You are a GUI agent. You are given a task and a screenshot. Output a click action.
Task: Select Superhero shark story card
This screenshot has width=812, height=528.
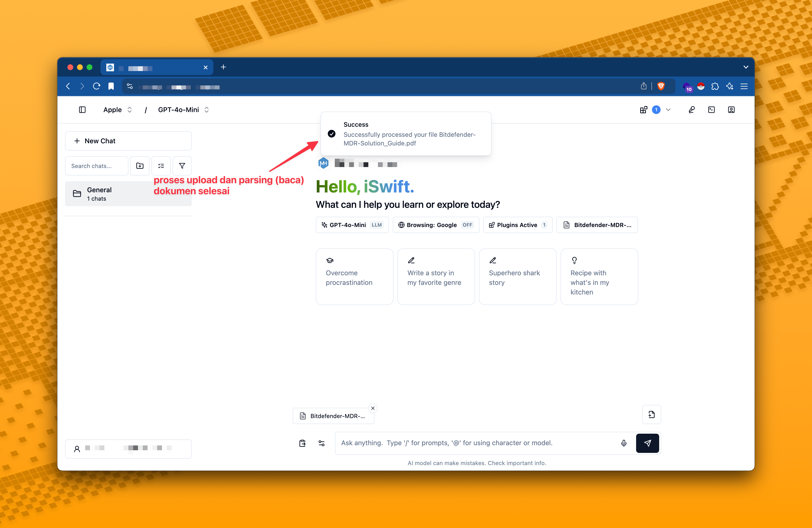point(518,277)
